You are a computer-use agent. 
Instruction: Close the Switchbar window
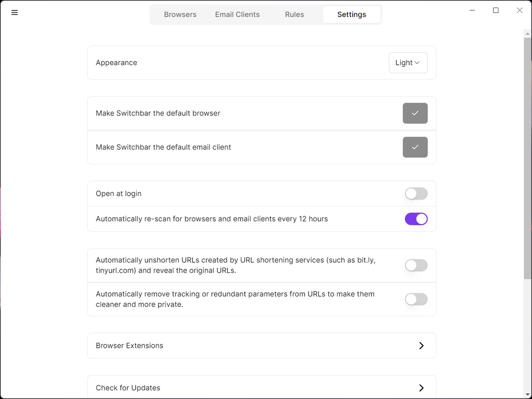(519, 11)
